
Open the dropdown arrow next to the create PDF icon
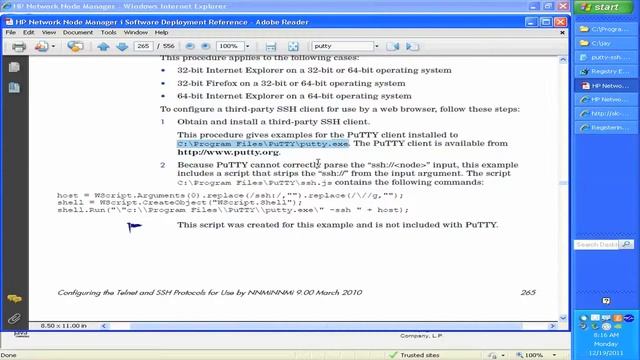pyautogui.click(x=53, y=47)
